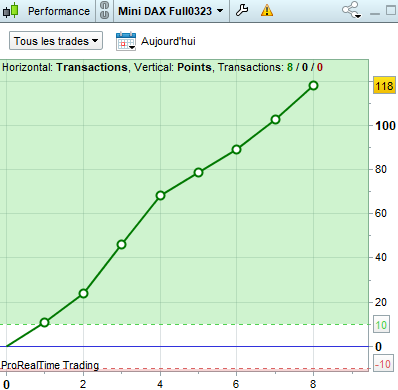Open the share icon menu

click(352, 10)
